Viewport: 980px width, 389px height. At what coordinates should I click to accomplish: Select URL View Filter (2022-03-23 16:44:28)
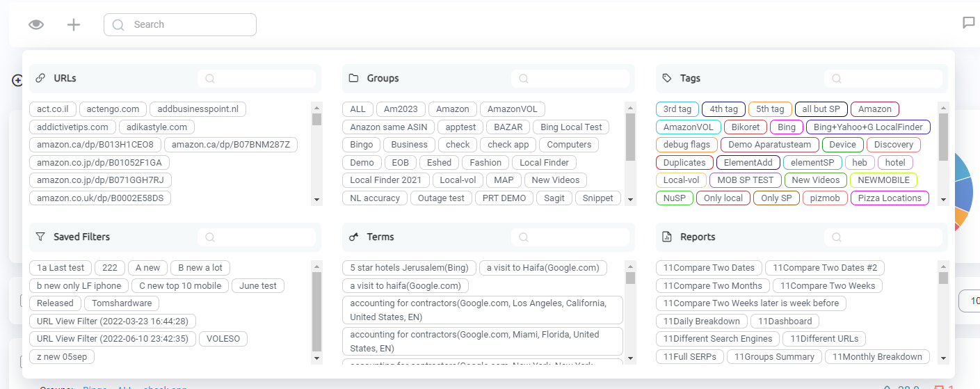pos(112,321)
